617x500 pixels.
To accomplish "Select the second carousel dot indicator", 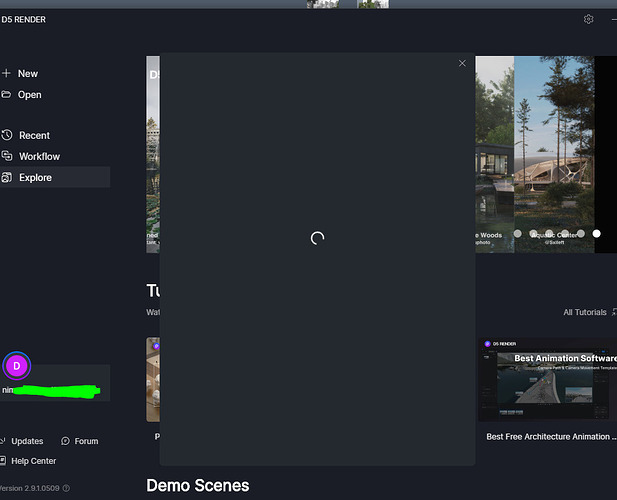I will coord(534,234).
